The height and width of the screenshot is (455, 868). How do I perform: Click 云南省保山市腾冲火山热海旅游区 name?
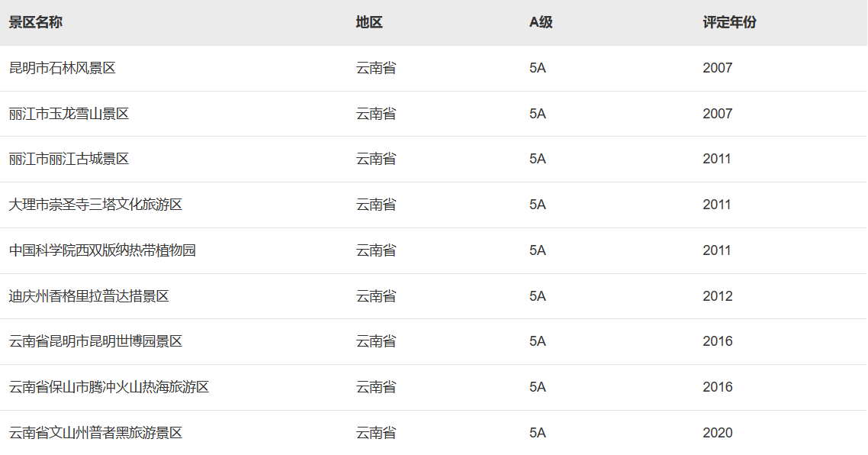tap(109, 387)
